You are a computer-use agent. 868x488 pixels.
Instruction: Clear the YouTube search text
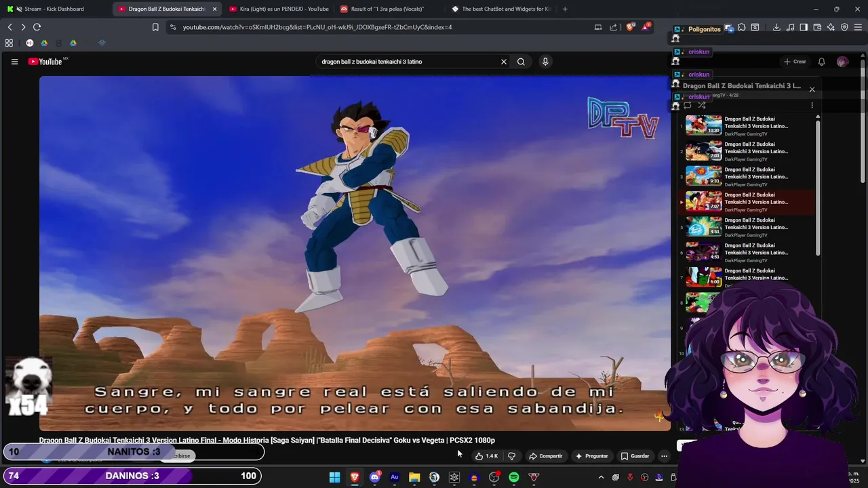point(504,62)
